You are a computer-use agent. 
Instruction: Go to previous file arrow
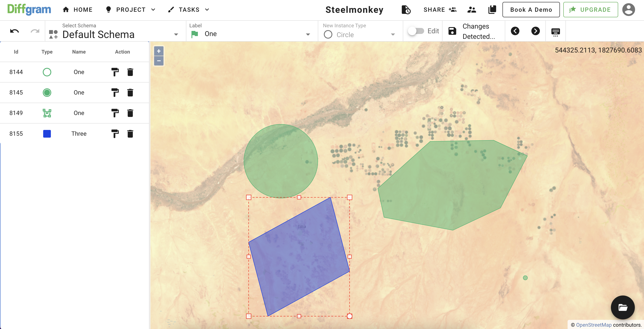tap(515, 31)
